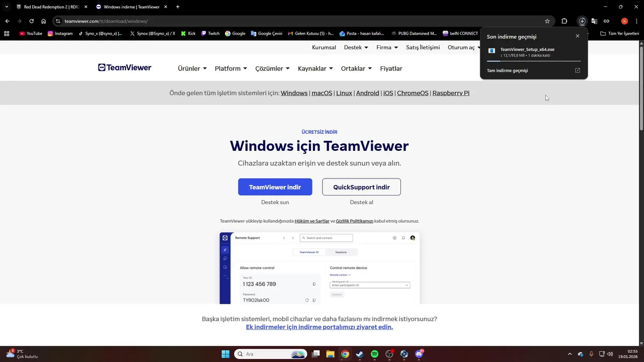Open Steam from the taskbar

360,354
